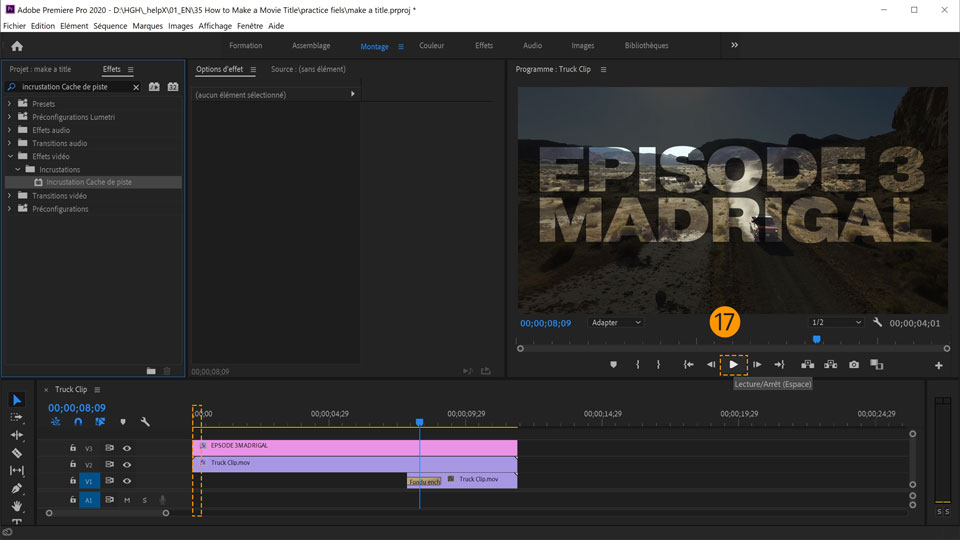Click the Play/Stop button in Program monitor
Image resolution: width=960 pixels, height=540 pixels.
[733, 365]
